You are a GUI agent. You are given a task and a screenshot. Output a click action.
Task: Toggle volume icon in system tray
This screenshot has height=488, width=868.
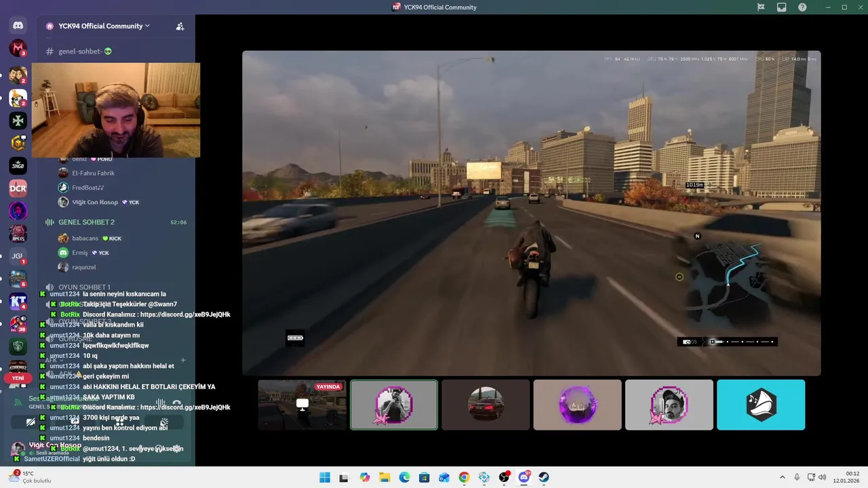823,477
